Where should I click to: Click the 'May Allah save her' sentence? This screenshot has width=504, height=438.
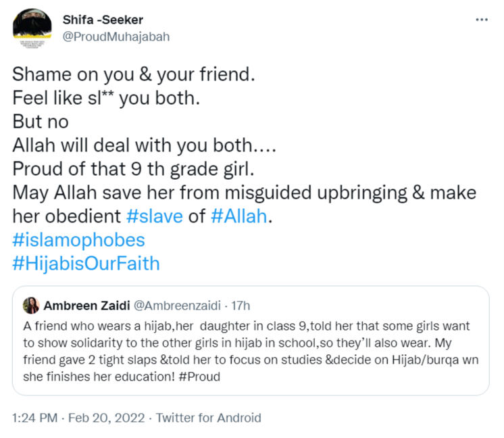click(243, 193)
